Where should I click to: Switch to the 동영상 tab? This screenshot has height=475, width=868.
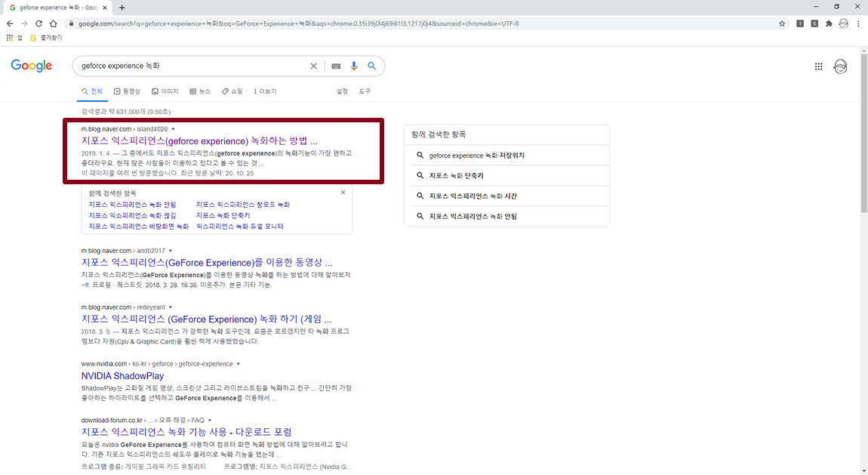pyautogui.click(x=128, y=91)
